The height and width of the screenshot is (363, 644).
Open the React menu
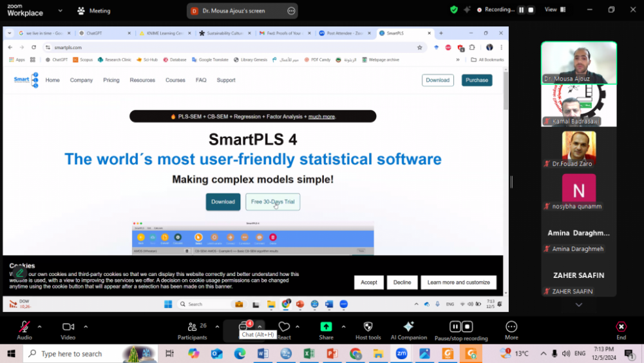point(284,331)
